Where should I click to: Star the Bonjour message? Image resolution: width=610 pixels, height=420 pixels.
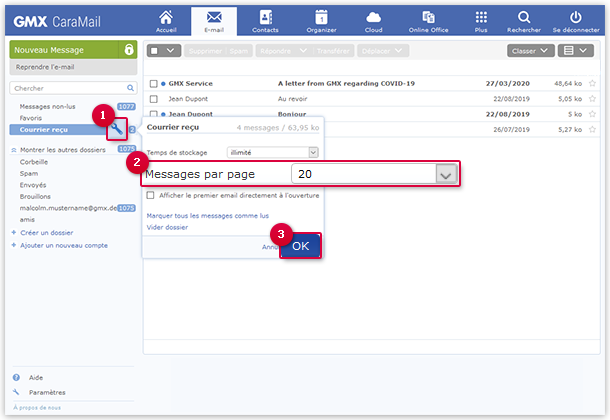[x=592, y=114]
